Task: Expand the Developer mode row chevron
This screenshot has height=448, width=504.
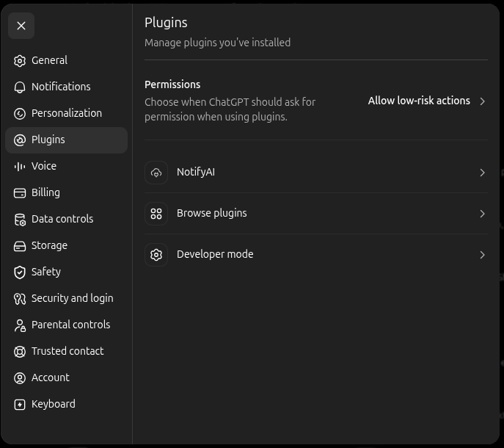Action: (x=482, y=255)
